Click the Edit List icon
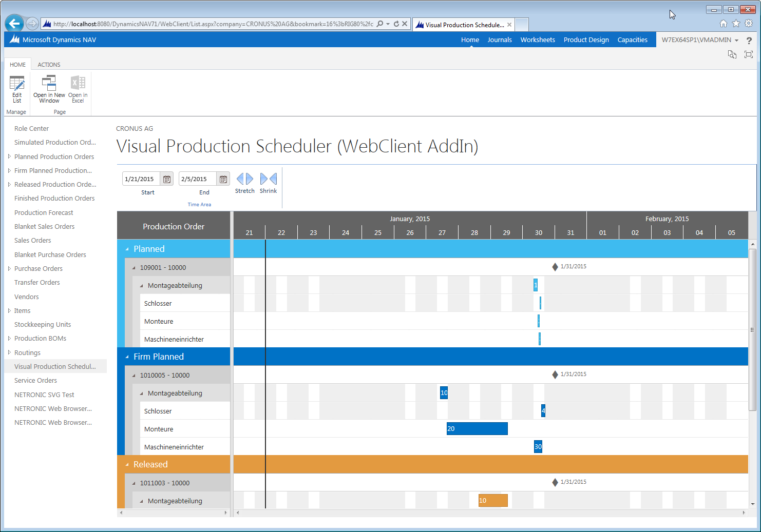 coord(17,83)
